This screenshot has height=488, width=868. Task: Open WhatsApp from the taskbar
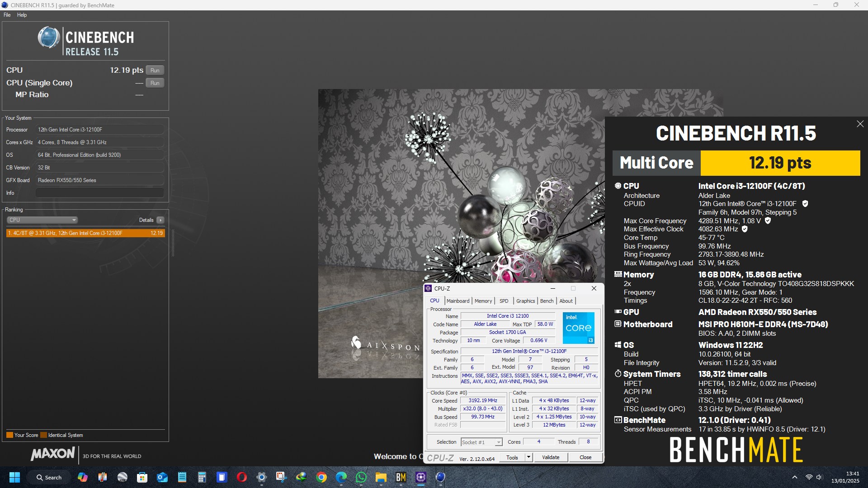coord(361,477)
